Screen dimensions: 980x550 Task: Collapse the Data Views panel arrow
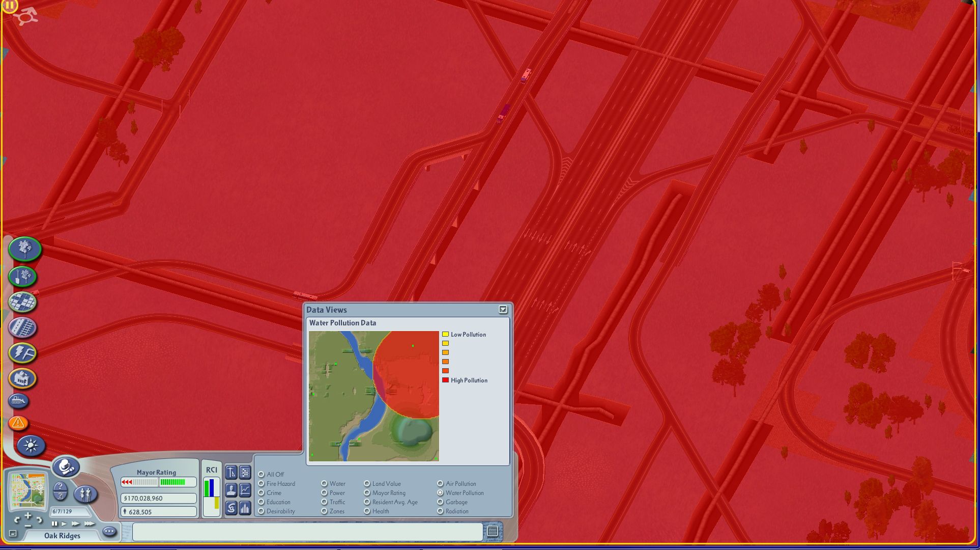click(x=503, y=309)
